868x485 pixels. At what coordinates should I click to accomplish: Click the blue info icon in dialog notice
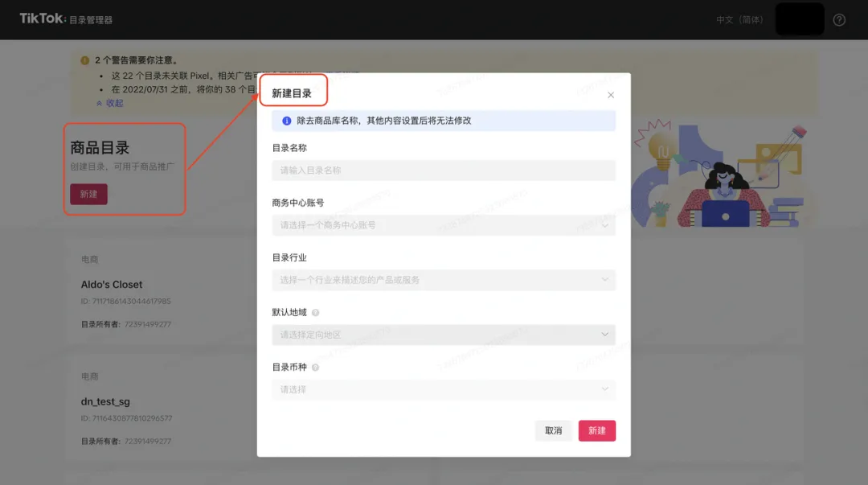pos(287,121)
